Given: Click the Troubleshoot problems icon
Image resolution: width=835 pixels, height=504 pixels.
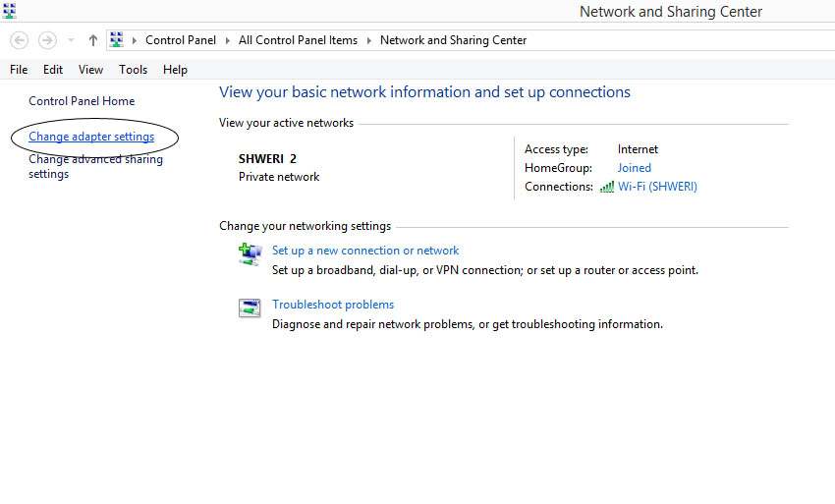Looking at the screenshot, I should (250, 308).
